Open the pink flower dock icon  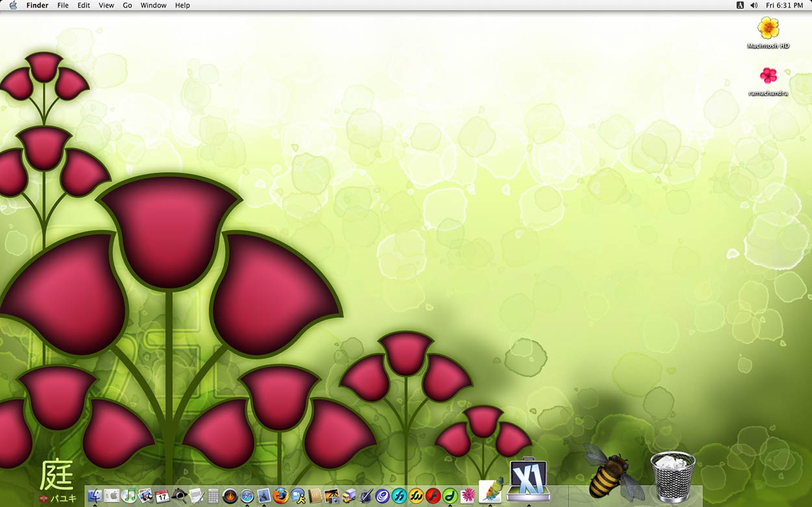[x=468, y=496]
